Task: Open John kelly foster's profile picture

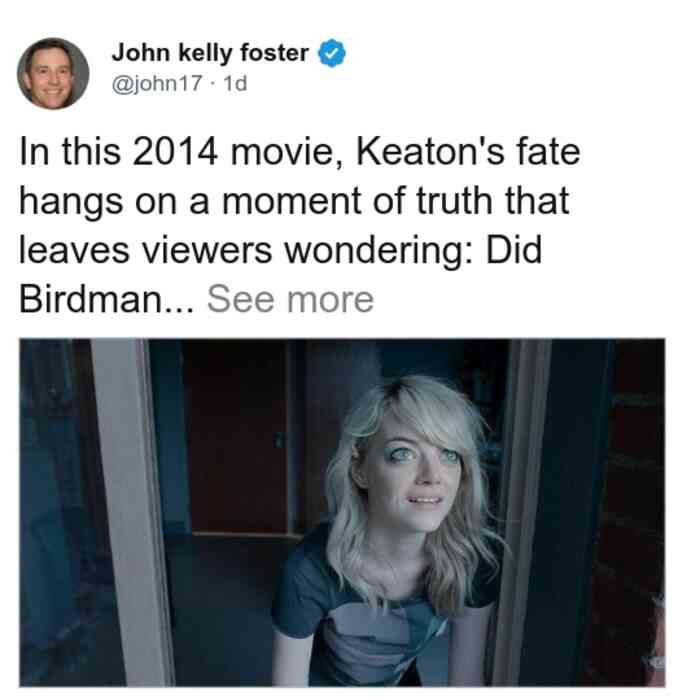Action: (53, 74)
